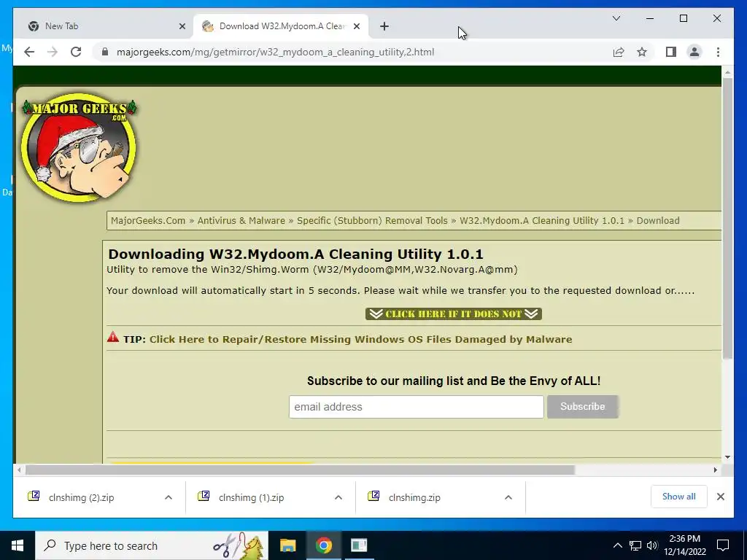Switch to the New Tab tab
The height and width of the screenshot is (560, 747).
(x=104, y=26)
